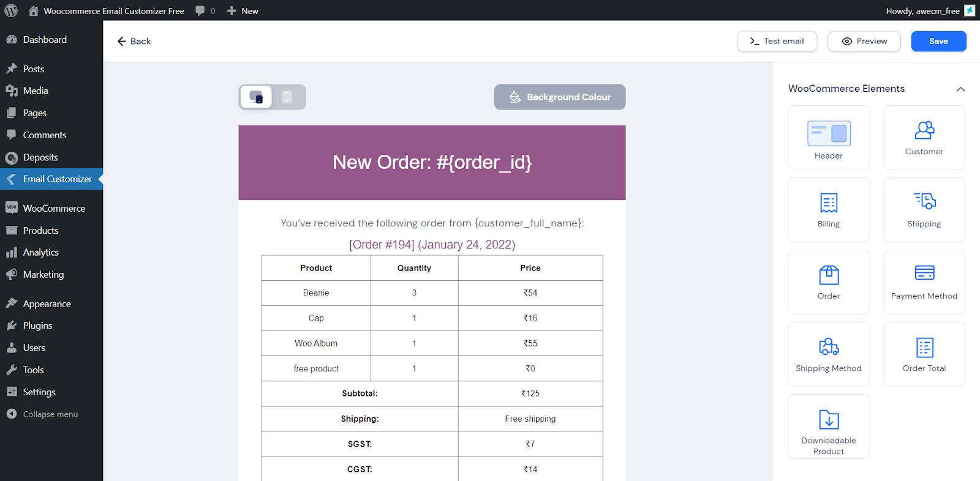Click the Plugins plug icon
This screenshot has height=481, width=980.
click(x=12, y=326)
